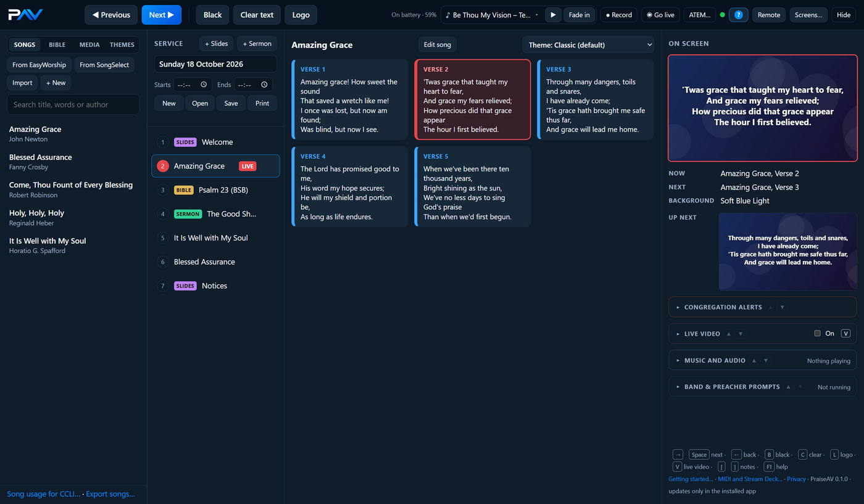
Task: Open Song usage for CCLI link
Action: [43, 494]
